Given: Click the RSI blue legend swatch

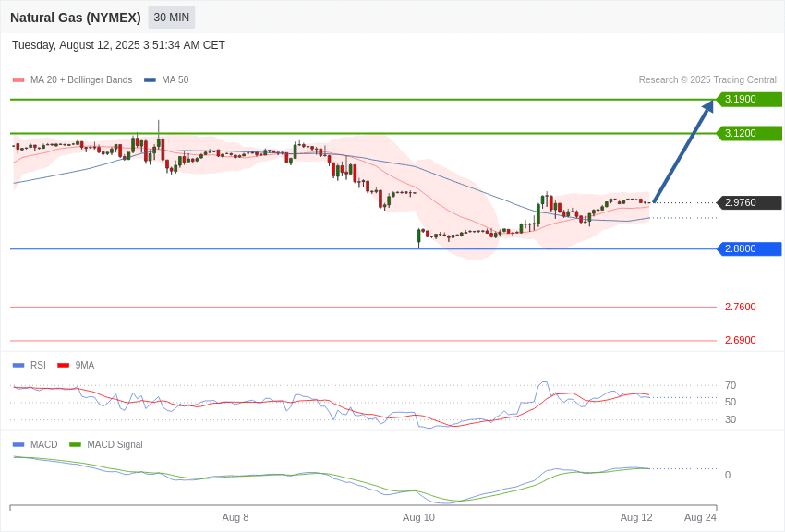Looking at the screenshot, I should coord(18,366).
